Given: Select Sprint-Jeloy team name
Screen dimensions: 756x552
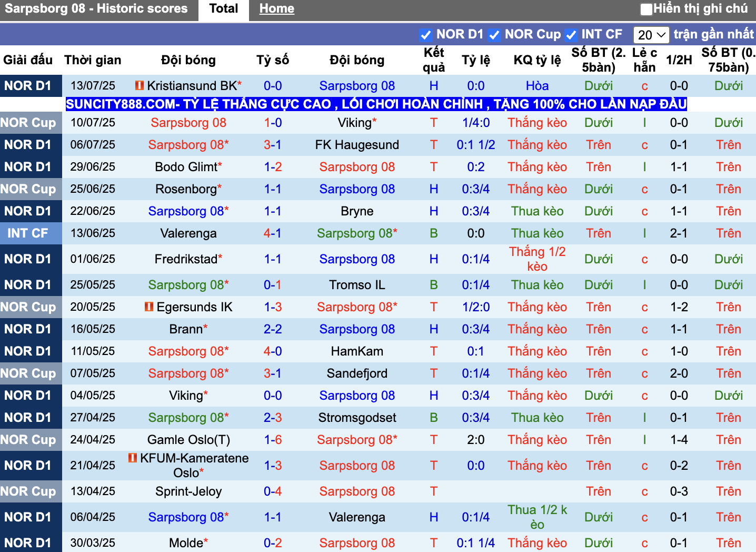Looking at the screenshot, I should 188,491.
